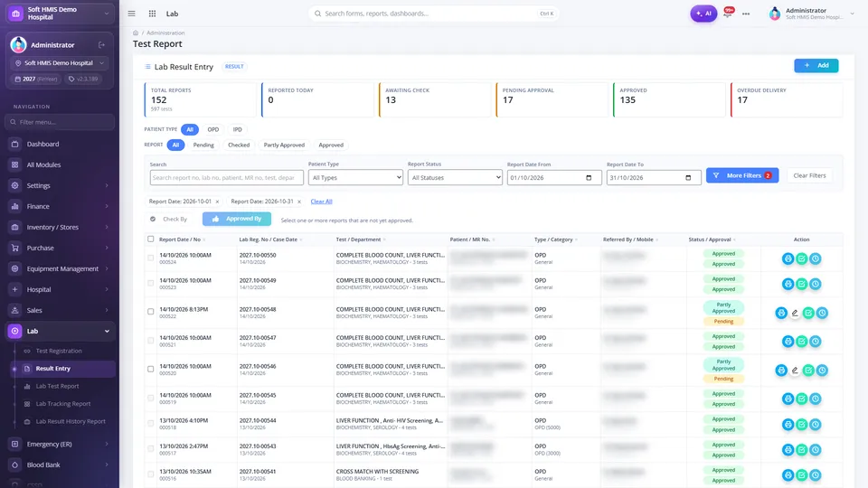Edit result pencil icon for 2027.10-00548

(795, 313)
